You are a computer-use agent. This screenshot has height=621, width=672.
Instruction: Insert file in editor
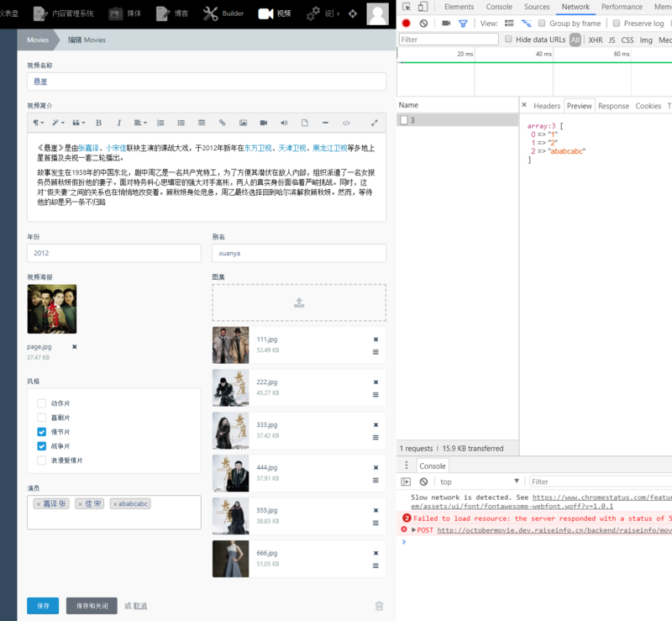(x=305, y=123)
